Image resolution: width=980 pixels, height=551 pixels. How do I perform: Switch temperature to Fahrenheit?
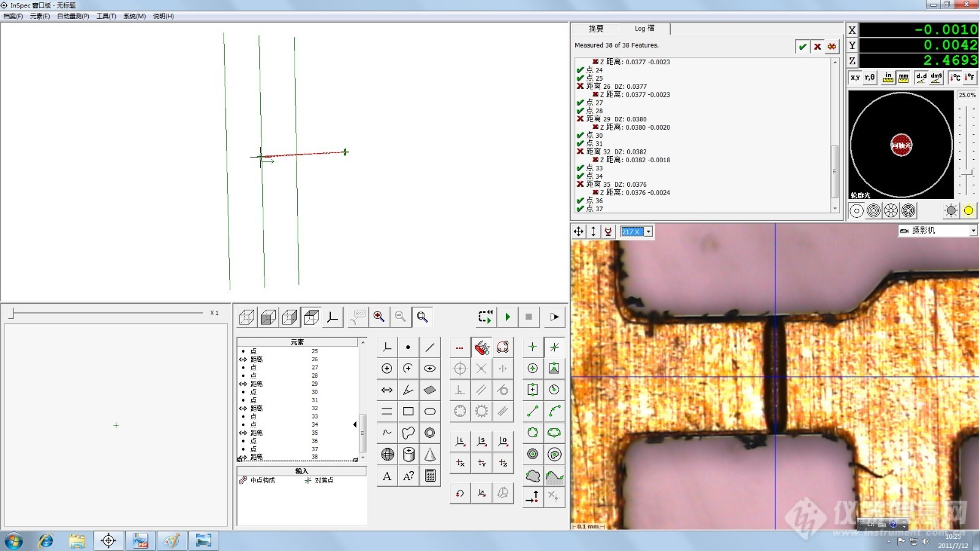click(x=970, y=78)
